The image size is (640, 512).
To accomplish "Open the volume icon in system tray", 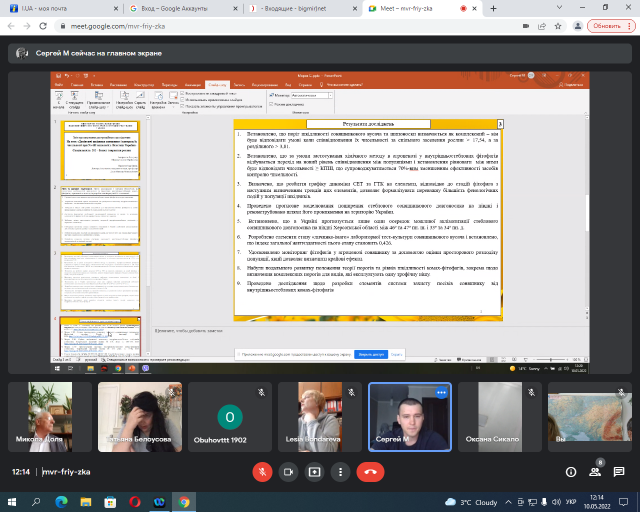I will (556, 502).
